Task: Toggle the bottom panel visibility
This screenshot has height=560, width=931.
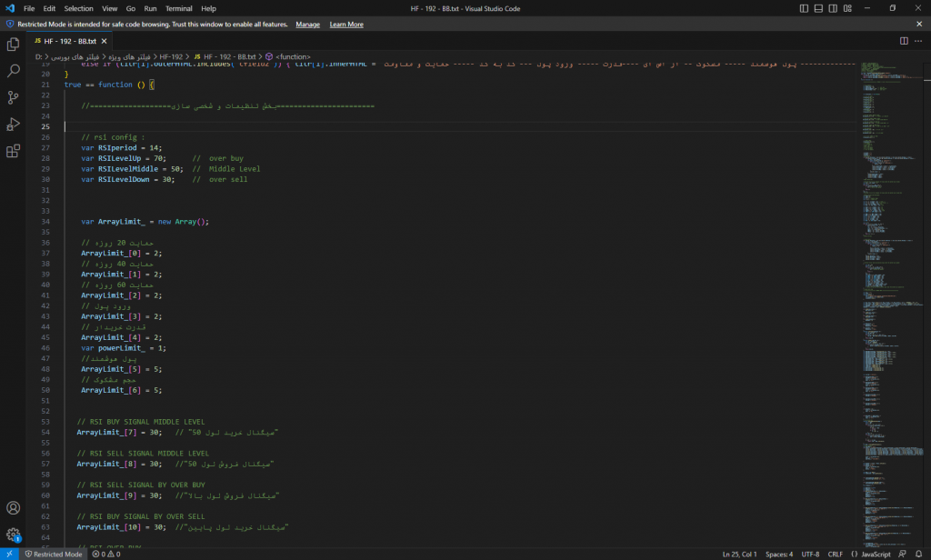Action: click(819, 8)
